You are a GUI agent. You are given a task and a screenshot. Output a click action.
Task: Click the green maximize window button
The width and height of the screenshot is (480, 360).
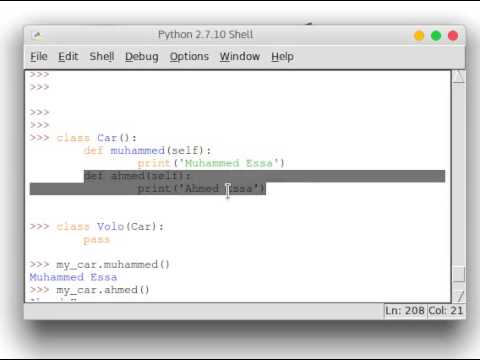click(436, 36)
